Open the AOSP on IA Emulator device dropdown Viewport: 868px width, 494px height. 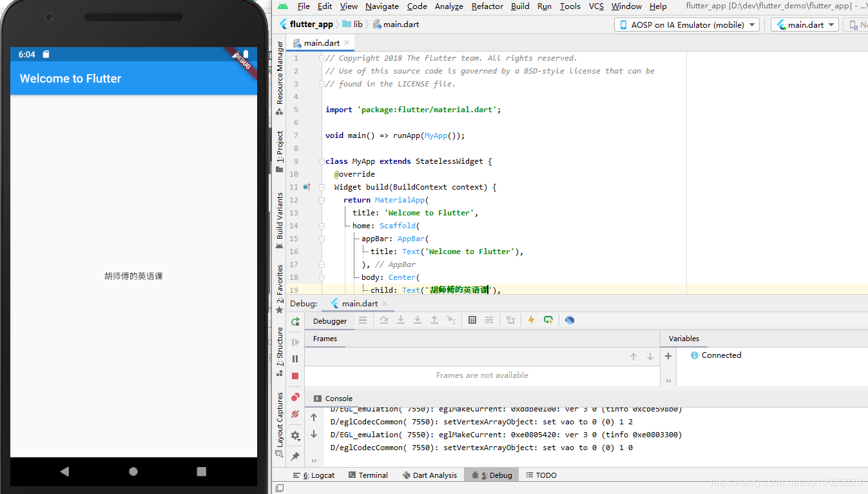tap(687, 25)
